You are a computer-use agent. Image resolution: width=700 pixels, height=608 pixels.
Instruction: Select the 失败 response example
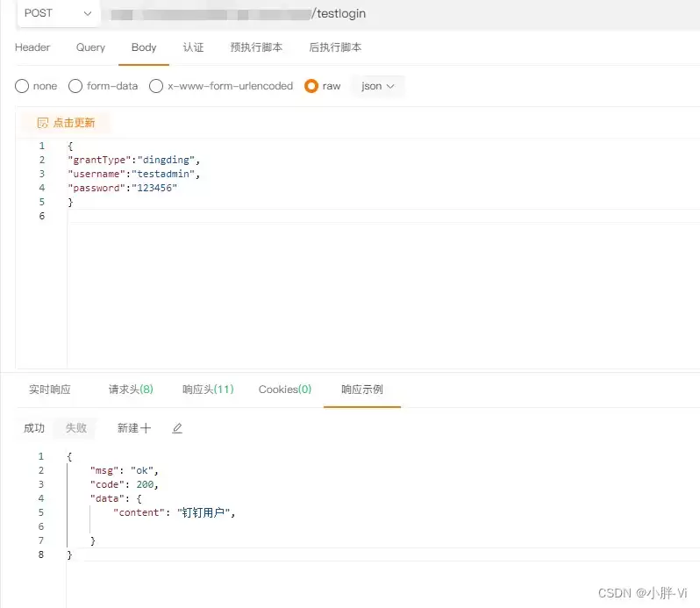[76, 428]
